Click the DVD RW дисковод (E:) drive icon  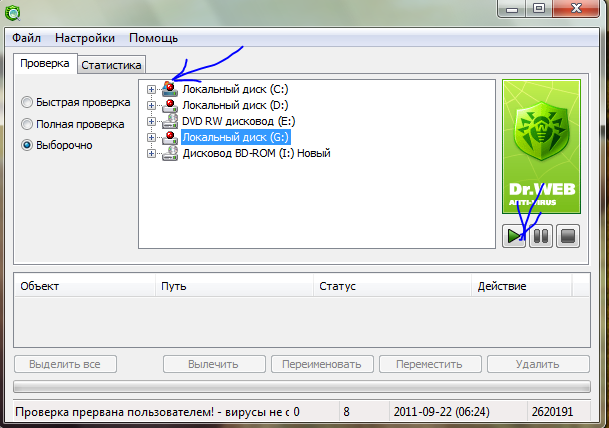170,121
